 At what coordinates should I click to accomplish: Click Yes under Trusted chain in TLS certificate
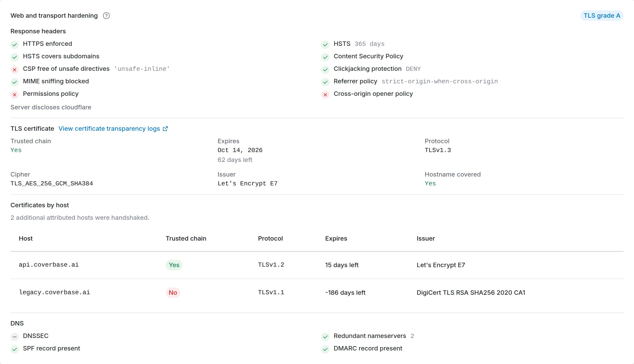(16, 150)
